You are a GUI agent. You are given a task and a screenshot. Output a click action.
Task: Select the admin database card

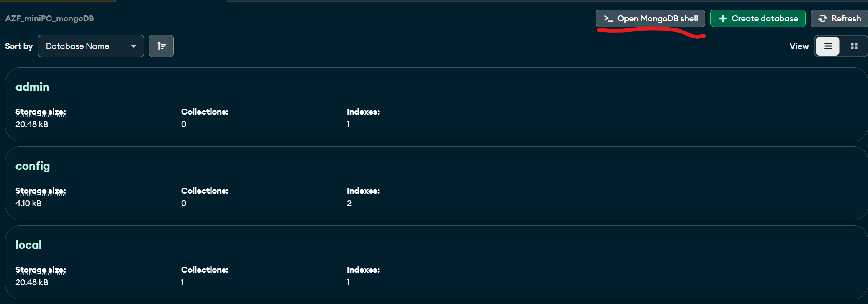437,105
